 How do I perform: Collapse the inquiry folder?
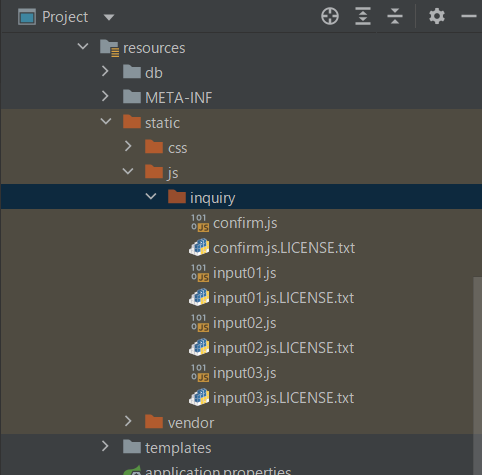click(x=151, y=196)
